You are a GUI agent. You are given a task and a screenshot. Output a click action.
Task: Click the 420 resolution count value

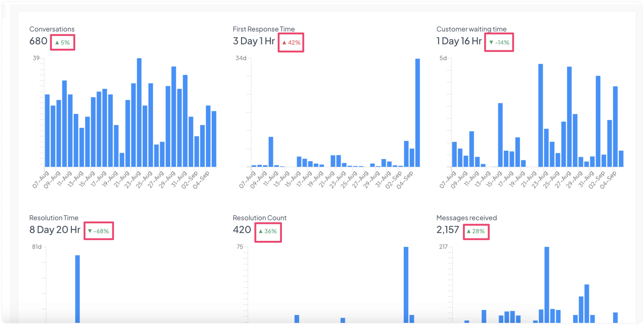pyautogui.click(x=242, y=230)
